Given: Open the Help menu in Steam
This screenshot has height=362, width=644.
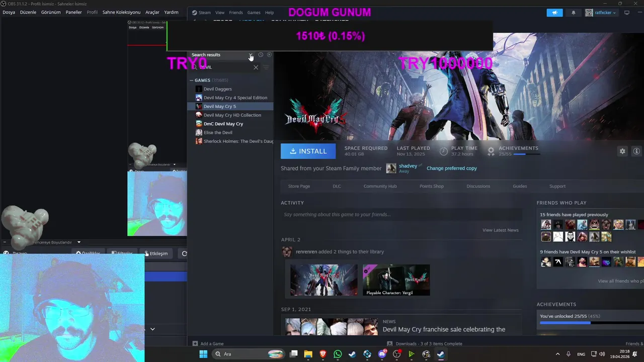Looking at the screenshot, I should [270, 13].
